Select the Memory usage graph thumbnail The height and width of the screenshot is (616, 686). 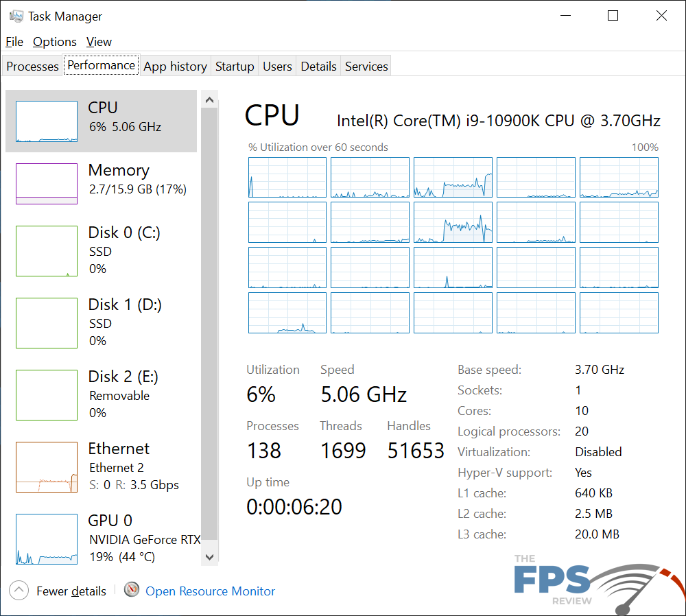(x=47, y=184)
